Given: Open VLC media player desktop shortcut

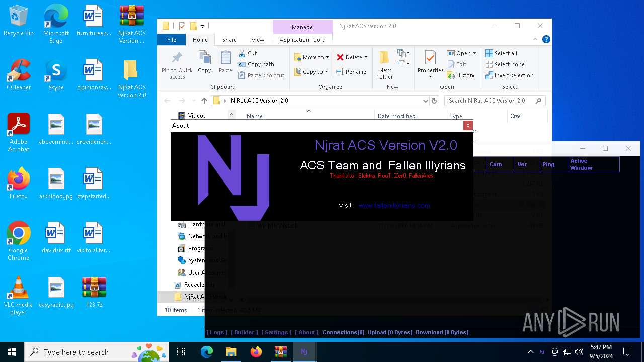Looking at the screenshot, I should point(19,296).
